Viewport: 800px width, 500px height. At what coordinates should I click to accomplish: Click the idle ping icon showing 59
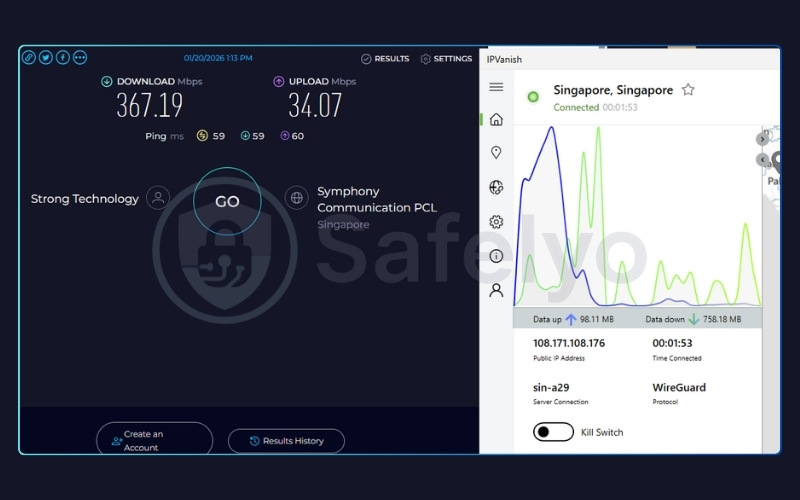(203, 136)
